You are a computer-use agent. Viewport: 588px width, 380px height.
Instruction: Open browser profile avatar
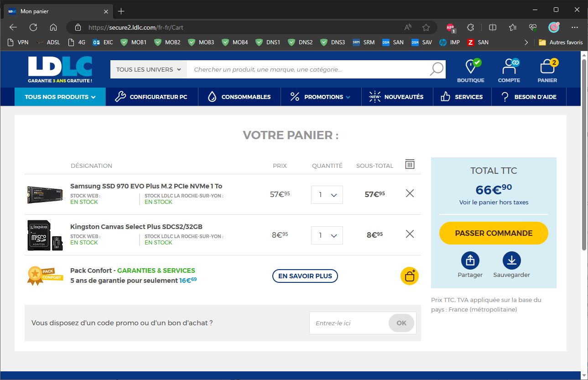click(x=554, y=27)
